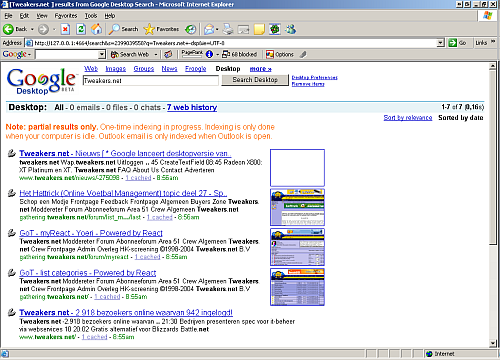
Task: Open GoT list categories result link
Action: click(x=88, y=273)
